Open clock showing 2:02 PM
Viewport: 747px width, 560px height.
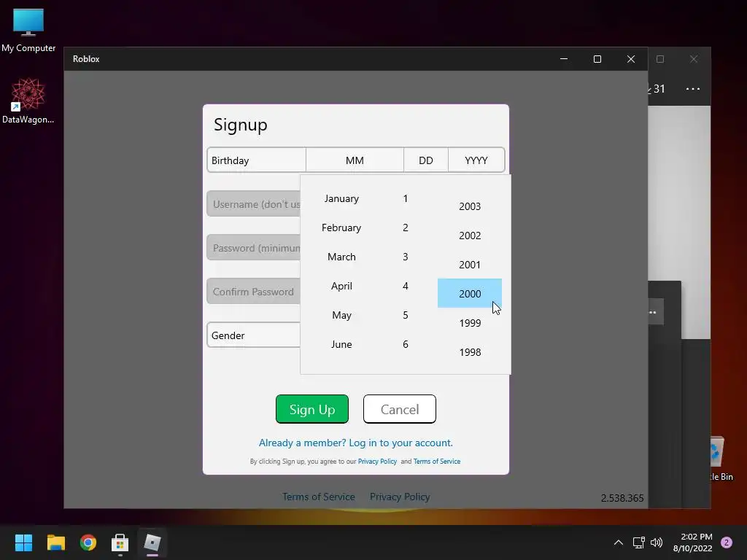coord(693,542)
